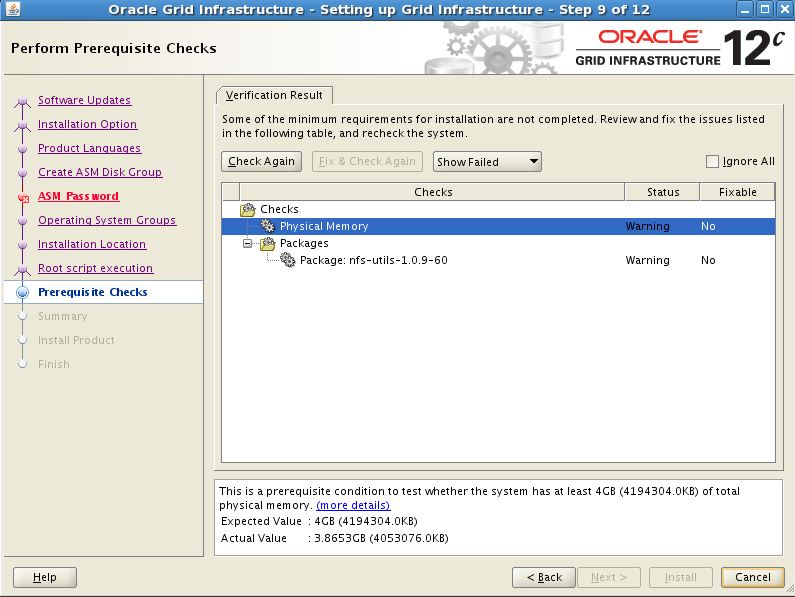Open the more details link
795x597 pixels.
point(353,505)
